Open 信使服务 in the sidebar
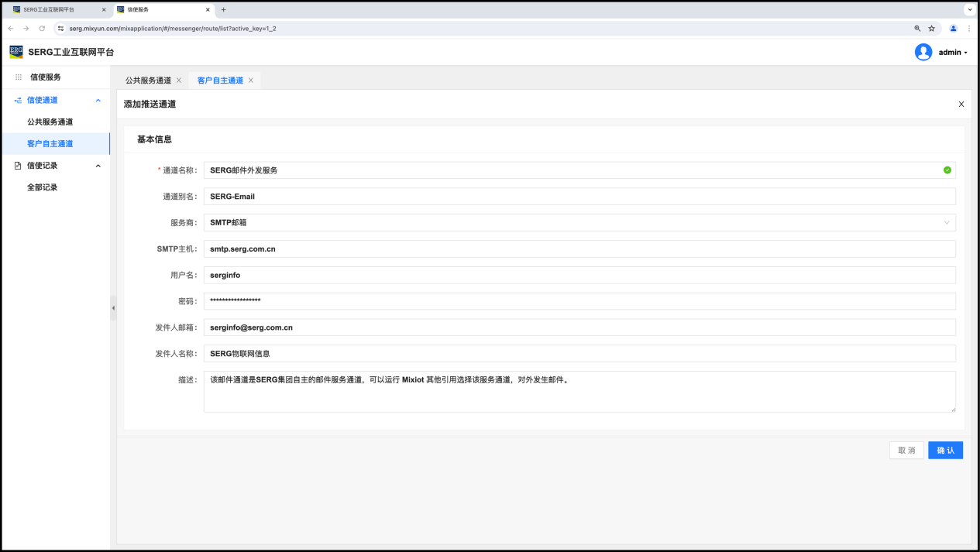This screenshot has height=552, width=980. pyautogui.click(x=45, y=77)
